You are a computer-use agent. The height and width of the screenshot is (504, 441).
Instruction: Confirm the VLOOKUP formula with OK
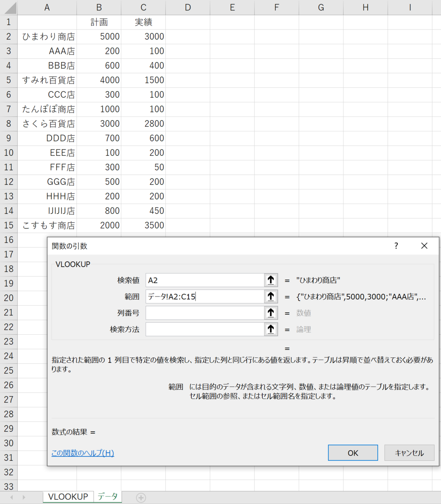pos(352,452)
